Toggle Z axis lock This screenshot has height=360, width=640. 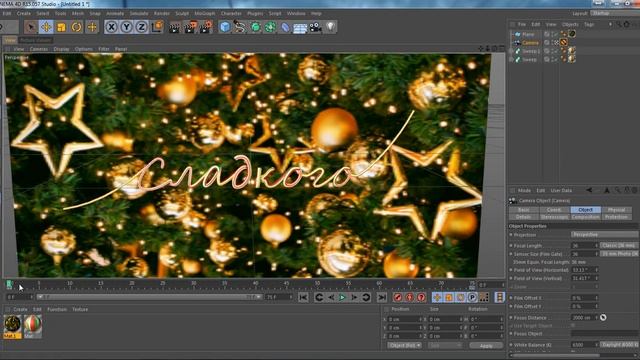point(141,27)
